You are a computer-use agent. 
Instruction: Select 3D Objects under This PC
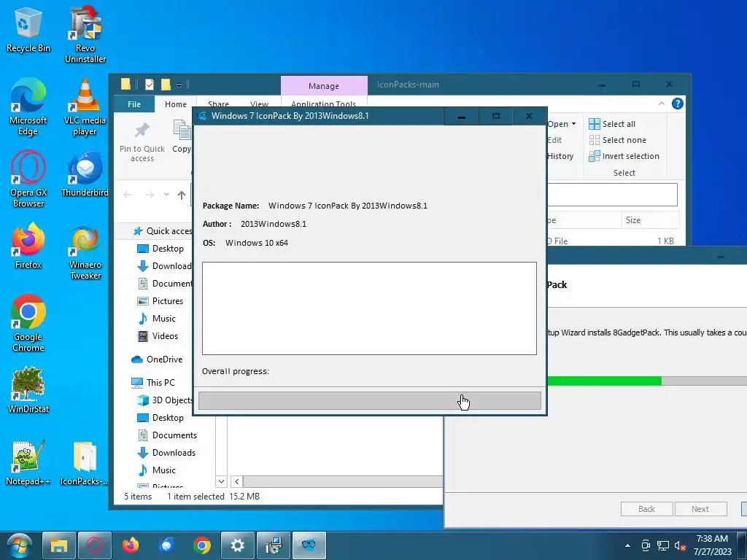pyautogui.click(x=165, y=400)
